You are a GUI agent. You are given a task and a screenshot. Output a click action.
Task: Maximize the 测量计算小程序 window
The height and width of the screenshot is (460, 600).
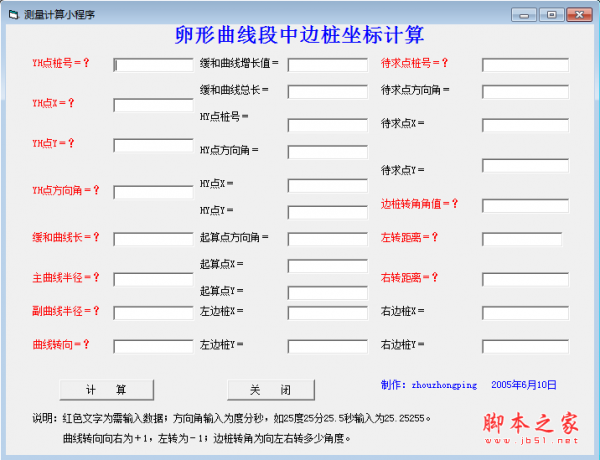(x=551, y=15)
